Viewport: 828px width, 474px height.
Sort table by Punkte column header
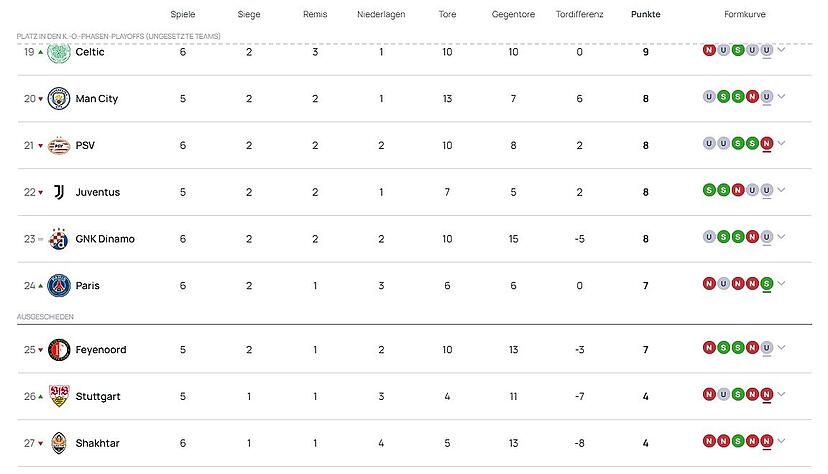pyautogui.click(x=645, y=14)
